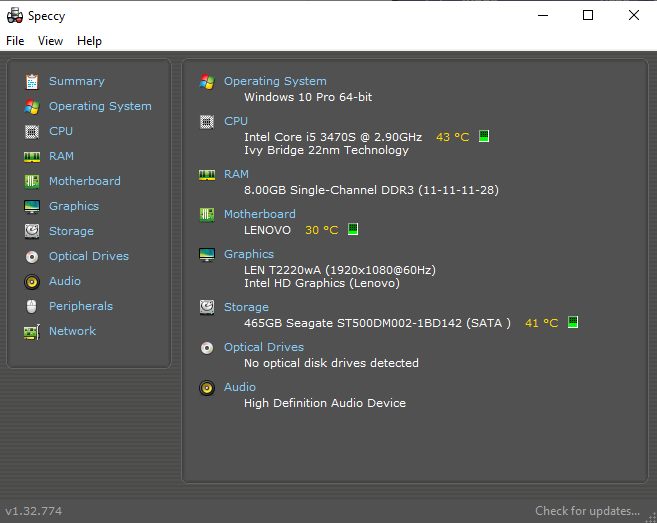Click Ivy Bridge 22nm Technology text
This screenshot has width=657, height=523.
(x=326, y=150)
